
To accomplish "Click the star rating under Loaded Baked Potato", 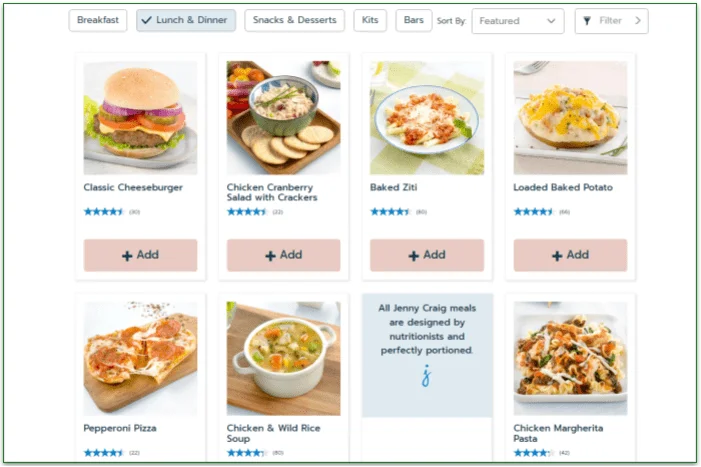I will pyautogui.click(x=533, y=212).
